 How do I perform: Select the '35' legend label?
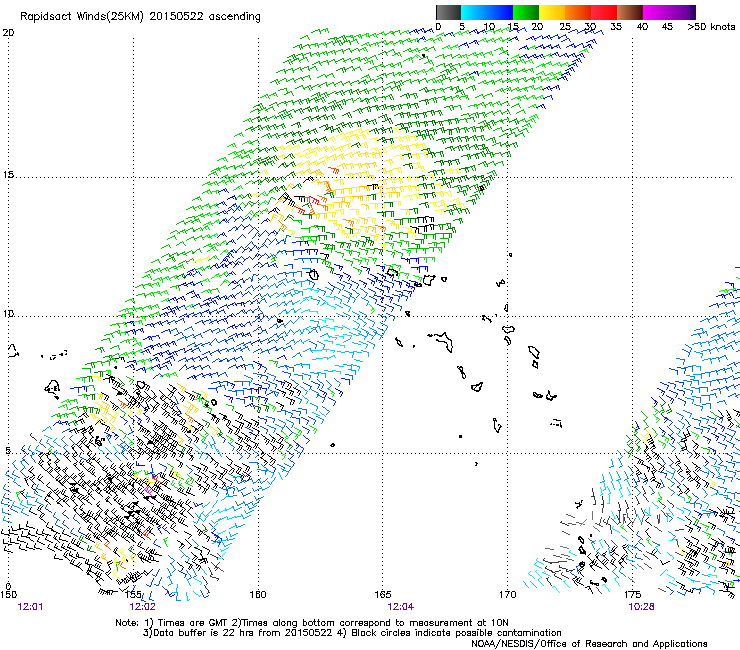point(616,27)
